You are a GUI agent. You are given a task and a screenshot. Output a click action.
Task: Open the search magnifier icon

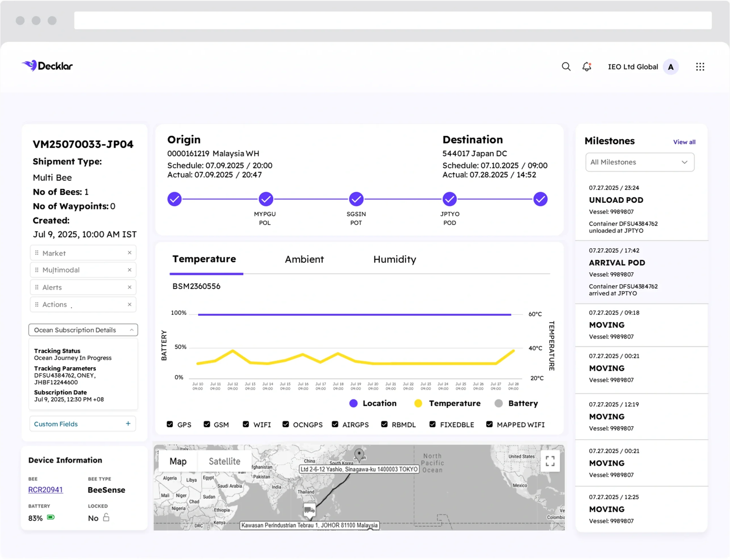pyautogui.click(x=566, y=67)
